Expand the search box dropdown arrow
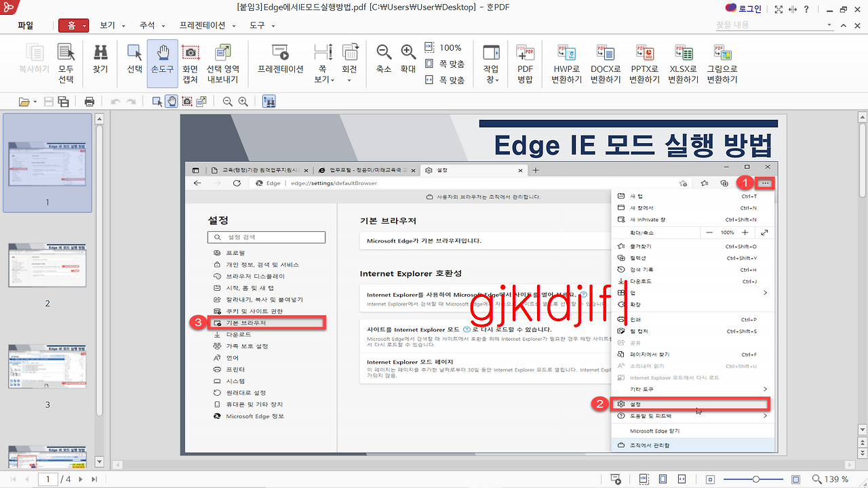 pos(830,25)
